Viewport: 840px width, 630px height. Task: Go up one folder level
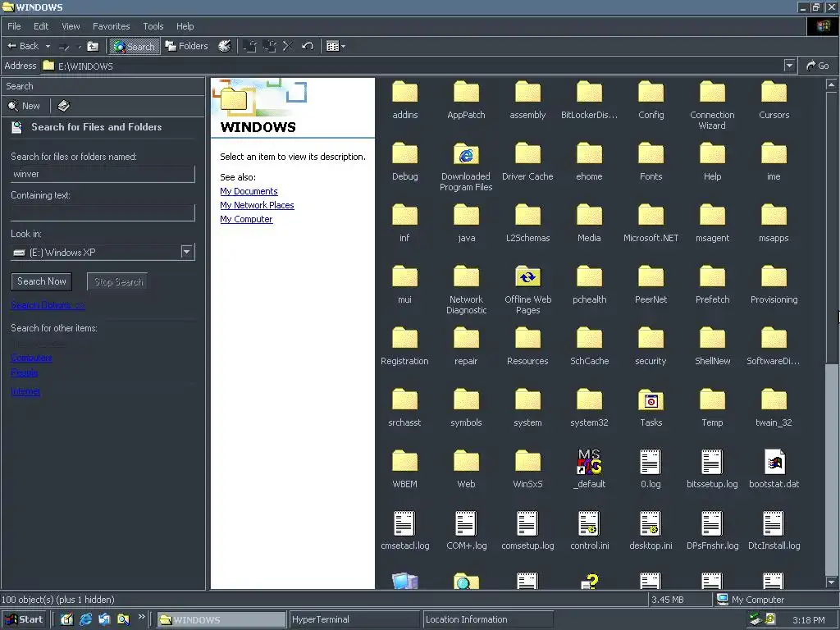(x=93, y=46)
